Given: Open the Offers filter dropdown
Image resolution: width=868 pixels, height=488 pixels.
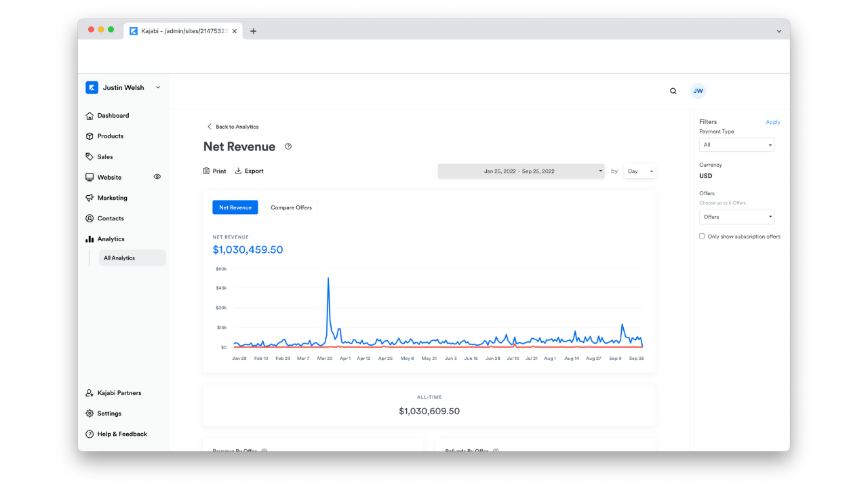Looking at the screenshot, I should (736, 217).
